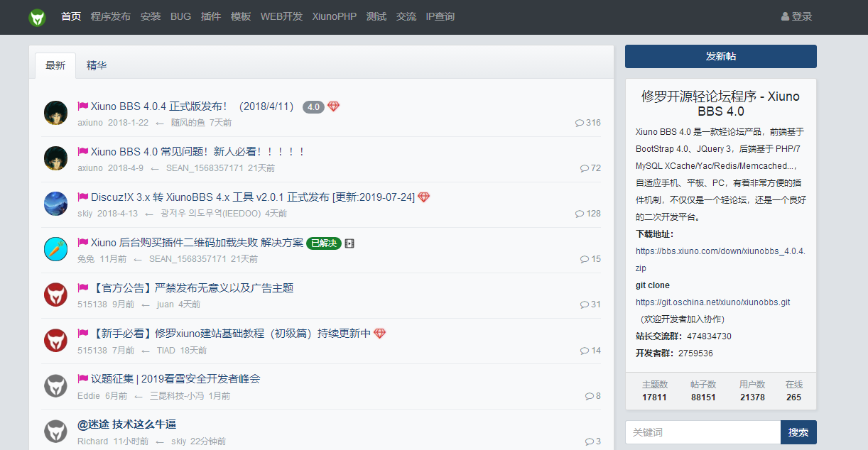Click Eddie avatar on 议题征集 post

[55, 385]
